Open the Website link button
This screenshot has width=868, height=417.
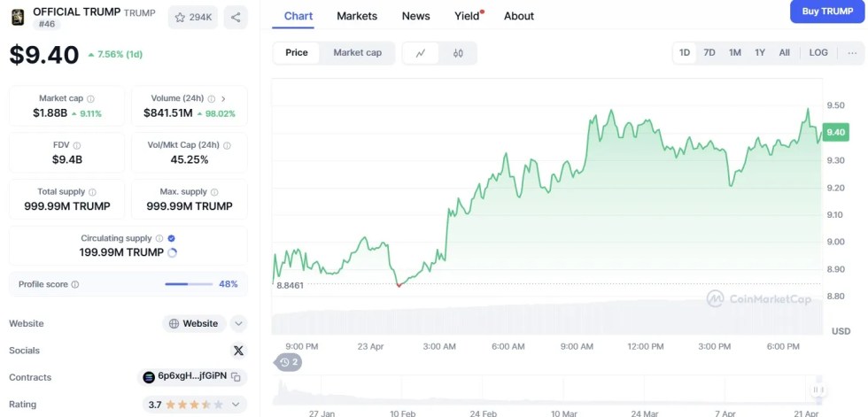point(194,324)
